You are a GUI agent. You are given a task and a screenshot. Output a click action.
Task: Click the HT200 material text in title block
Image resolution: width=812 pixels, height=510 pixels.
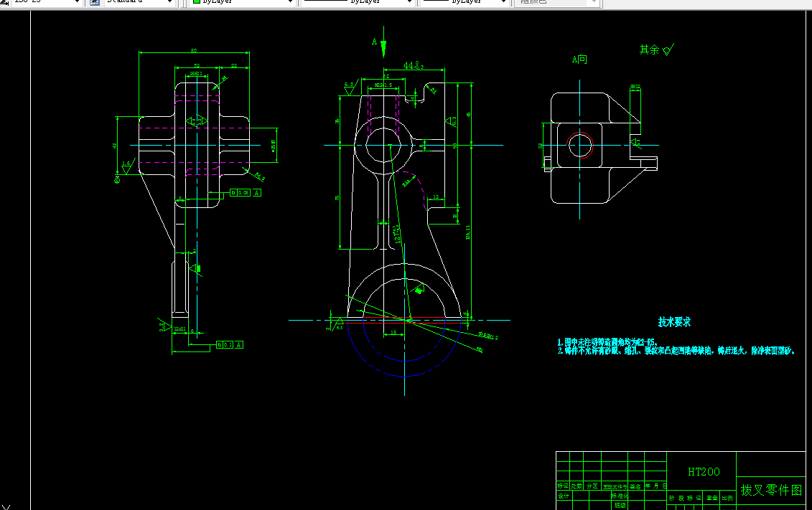pos(704,472)
